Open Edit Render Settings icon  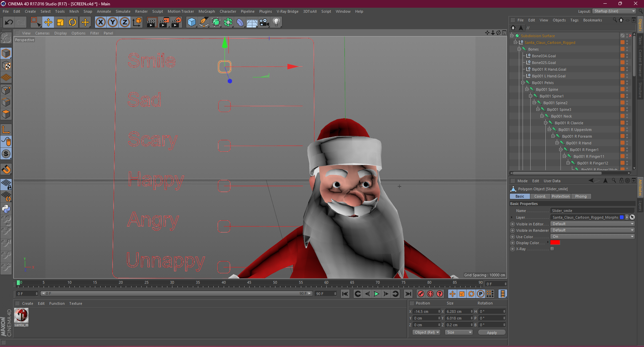[x=176, y=22]
